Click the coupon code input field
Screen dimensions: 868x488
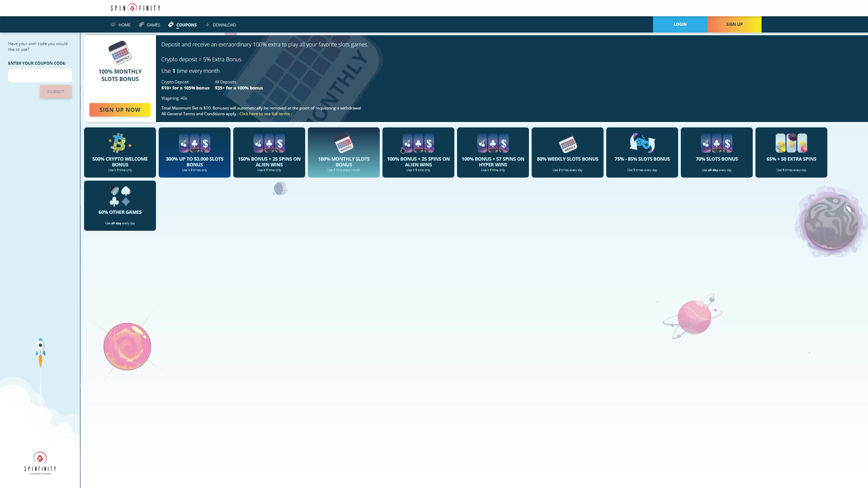[x=40, y=76]
